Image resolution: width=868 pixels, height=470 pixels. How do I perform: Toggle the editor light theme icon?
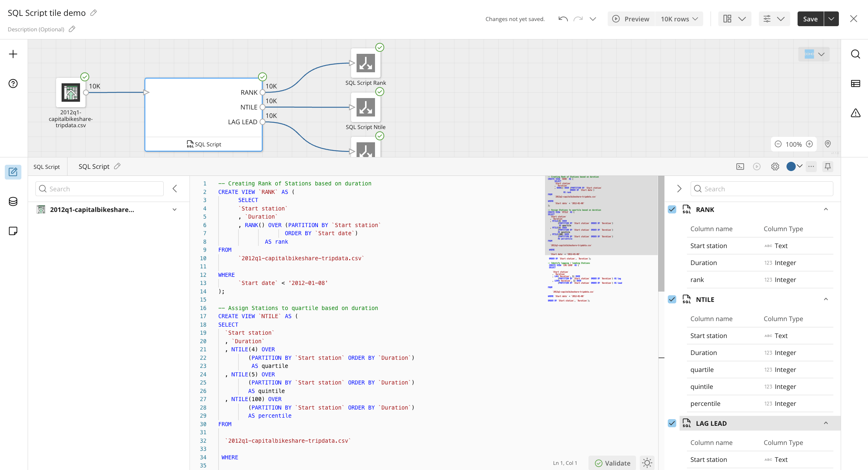[x=647, y=463]
